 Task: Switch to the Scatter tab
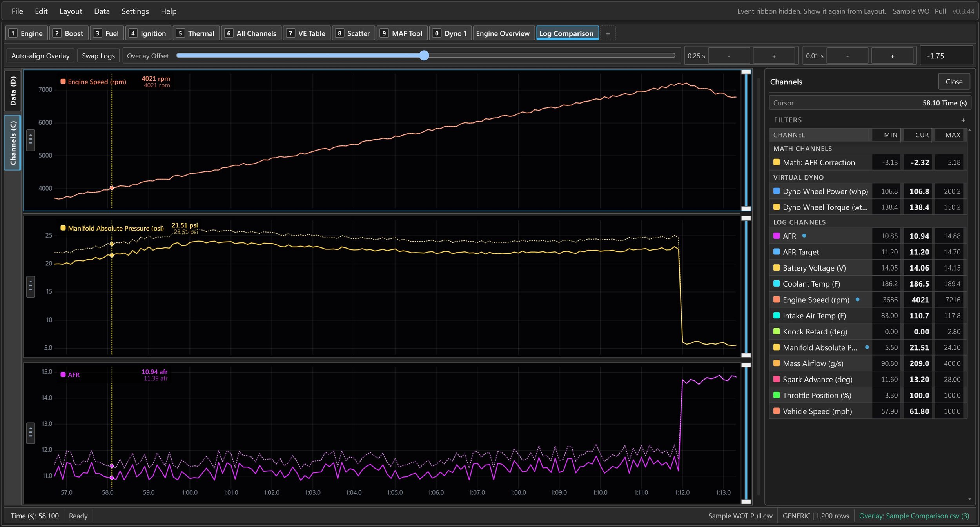click(354, 33)
